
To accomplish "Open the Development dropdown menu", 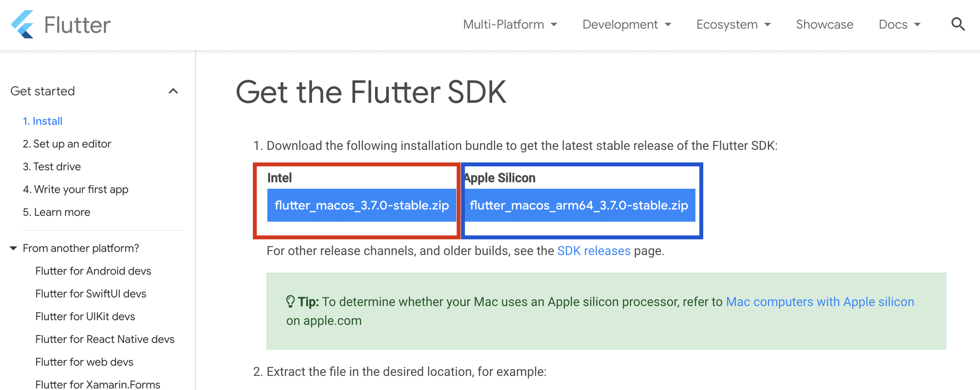I will [x=627, y=24].
